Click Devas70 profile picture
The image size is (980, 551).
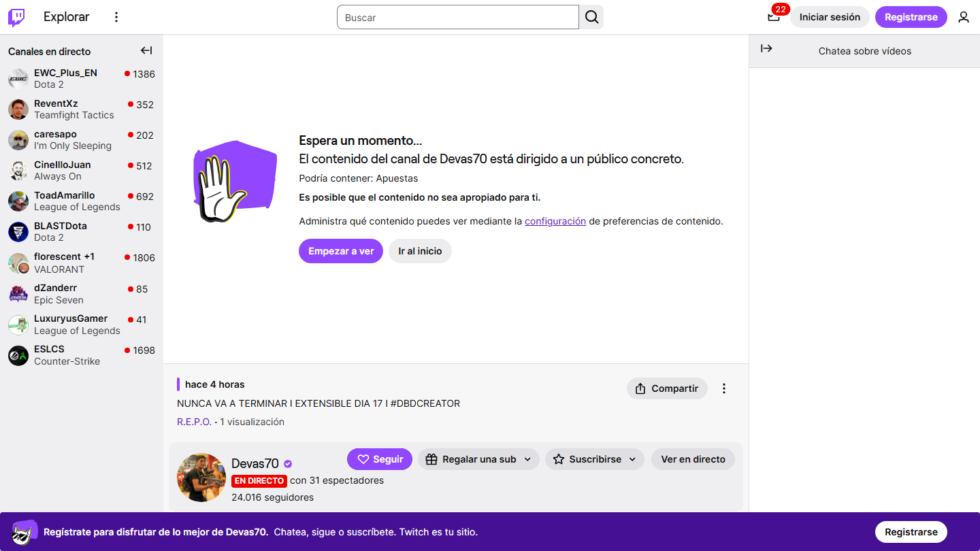(x=201, y=478)
